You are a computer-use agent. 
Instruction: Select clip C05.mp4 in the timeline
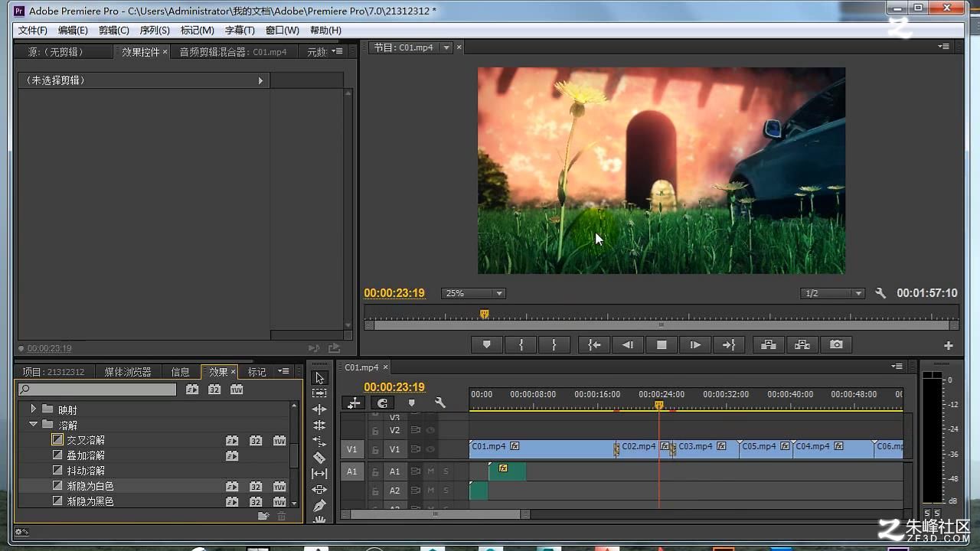pos(766,449)
